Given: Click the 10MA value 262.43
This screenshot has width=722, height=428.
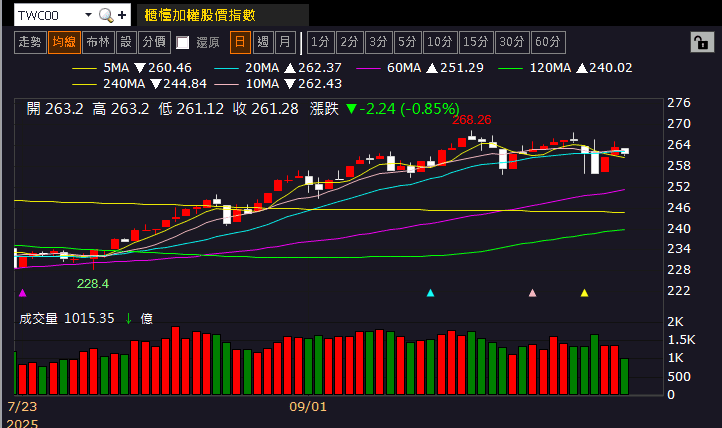Looking at the screenshot, I should [320, 84].
